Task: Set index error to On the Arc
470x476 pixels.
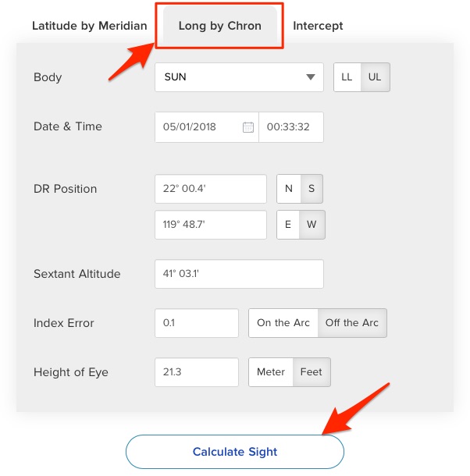Action: 283,323
